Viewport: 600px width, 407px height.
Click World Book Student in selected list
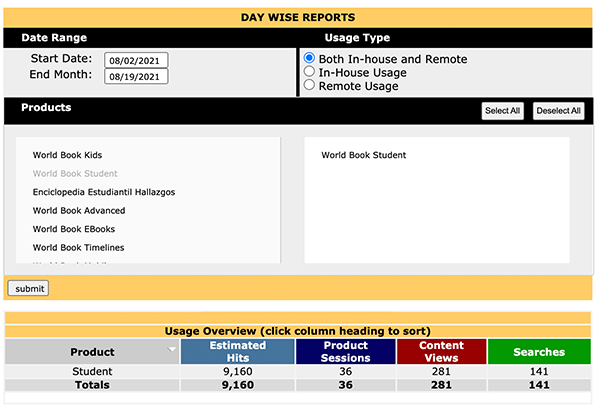(364, 155)
